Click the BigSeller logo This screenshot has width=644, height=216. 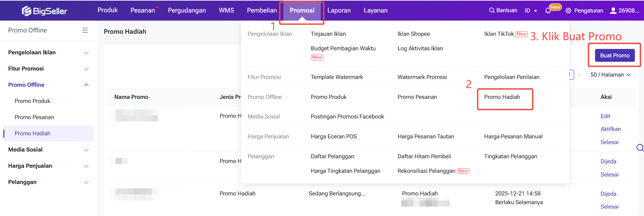coord(45,11)
